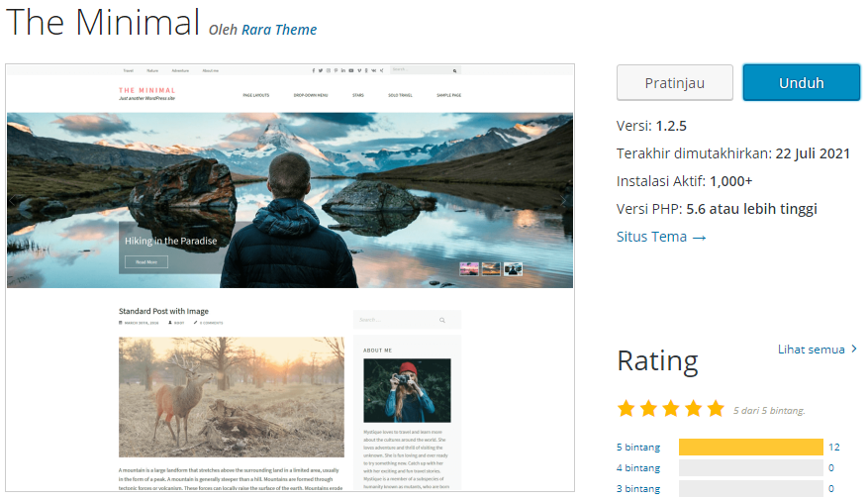
Task: Click the 'Instalasi Aktif: 1,000+' text
Action: click(685, 181)
